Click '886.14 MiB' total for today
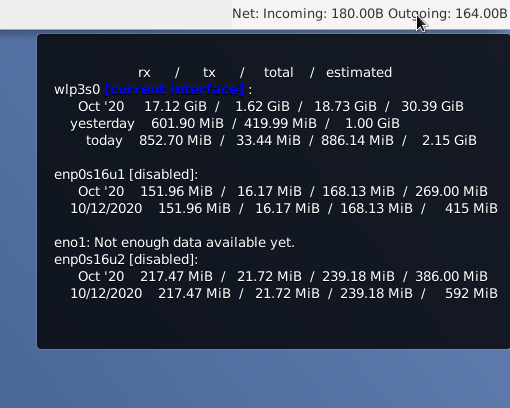Screen dimensions: 510x408 click(357, 141)
